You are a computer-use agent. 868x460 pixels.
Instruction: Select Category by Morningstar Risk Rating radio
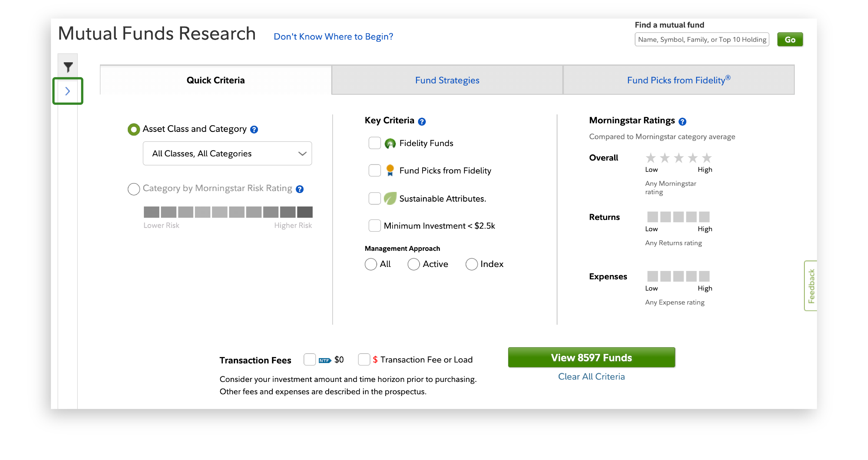[x=134, y=189]
